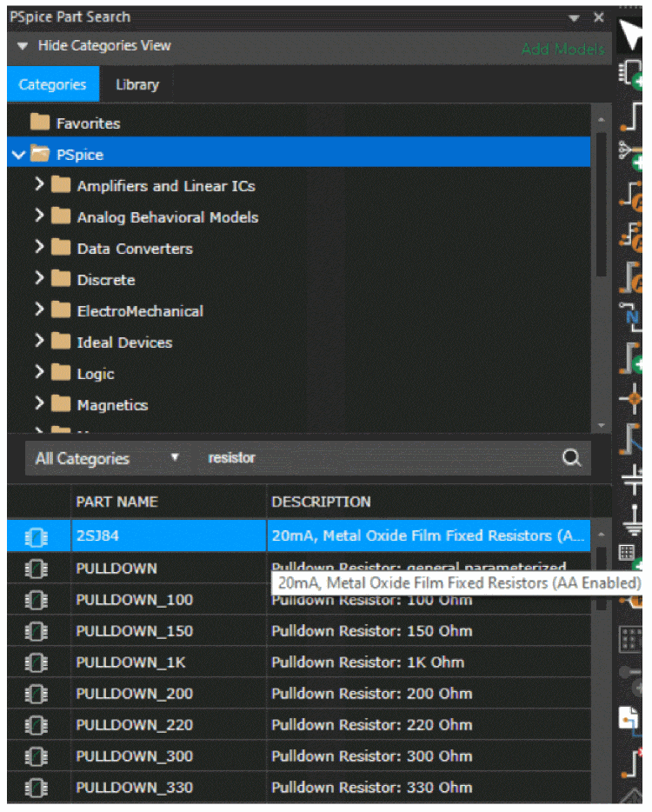The width and height of the screenshot is (652, 812).
Task: Click description 'Pulldown Resistor: 1K Ohm'
Action: click(x=368, y=662)
